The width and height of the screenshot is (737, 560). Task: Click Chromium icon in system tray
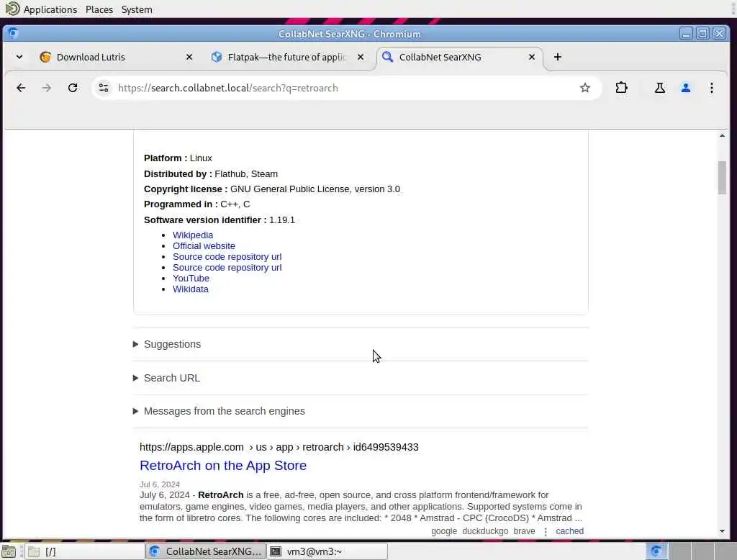click(656, 551)
